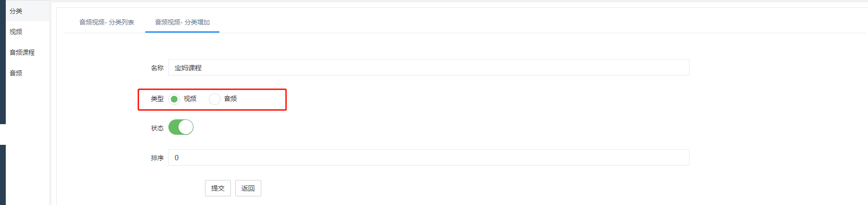Click the 视频 text beside the selected radio

pyautogui.click(x=190, y=99)
